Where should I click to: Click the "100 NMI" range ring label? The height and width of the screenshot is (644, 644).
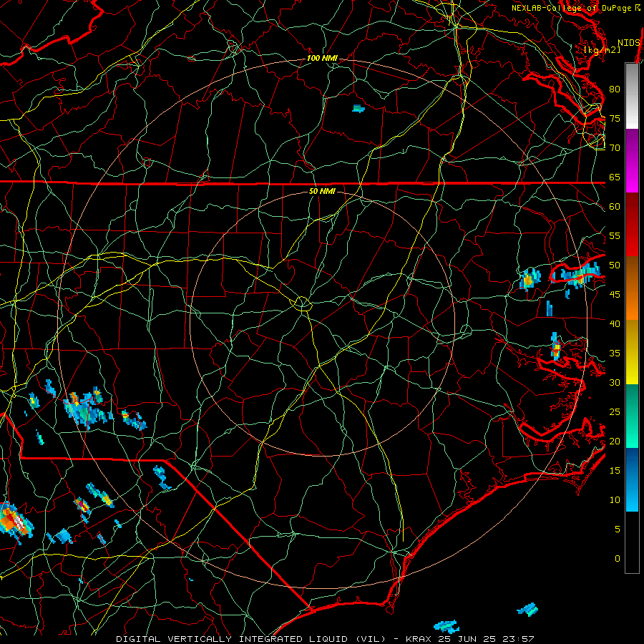[322, 58]
